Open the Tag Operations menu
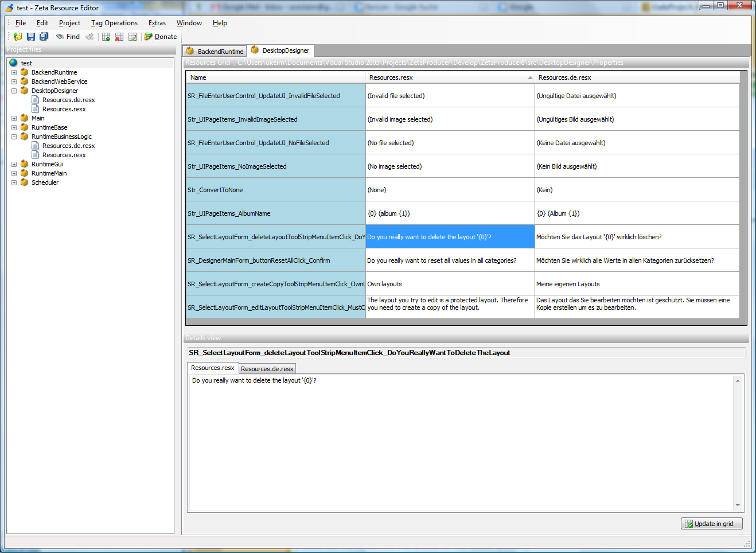This screenshot has height=553, width=756. [114, 23]
